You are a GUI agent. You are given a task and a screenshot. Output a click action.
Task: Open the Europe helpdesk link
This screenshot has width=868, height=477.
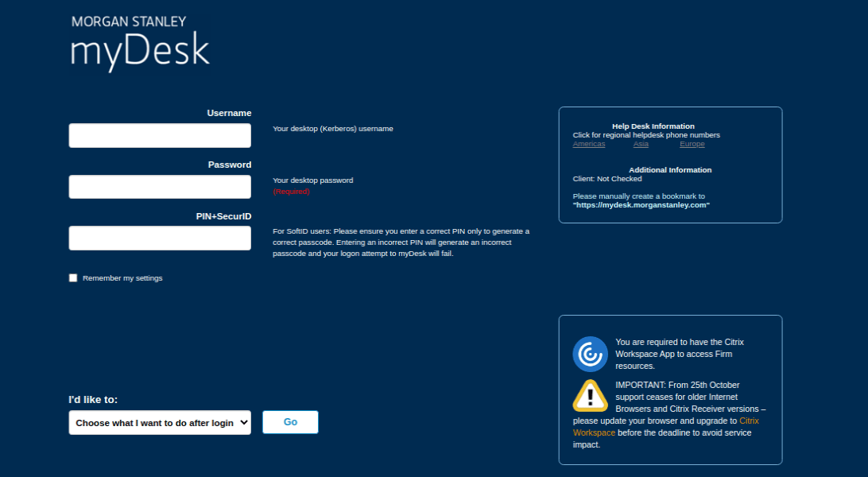pos(692,144)
